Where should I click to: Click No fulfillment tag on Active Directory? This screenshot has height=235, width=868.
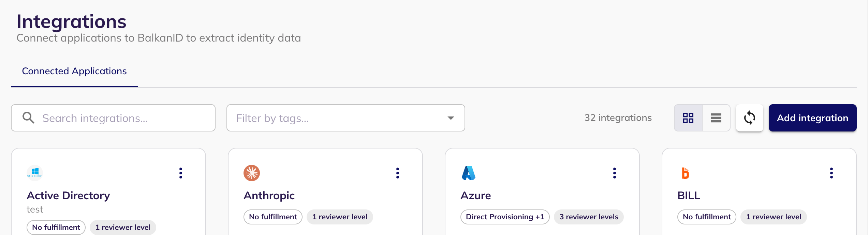56,228
